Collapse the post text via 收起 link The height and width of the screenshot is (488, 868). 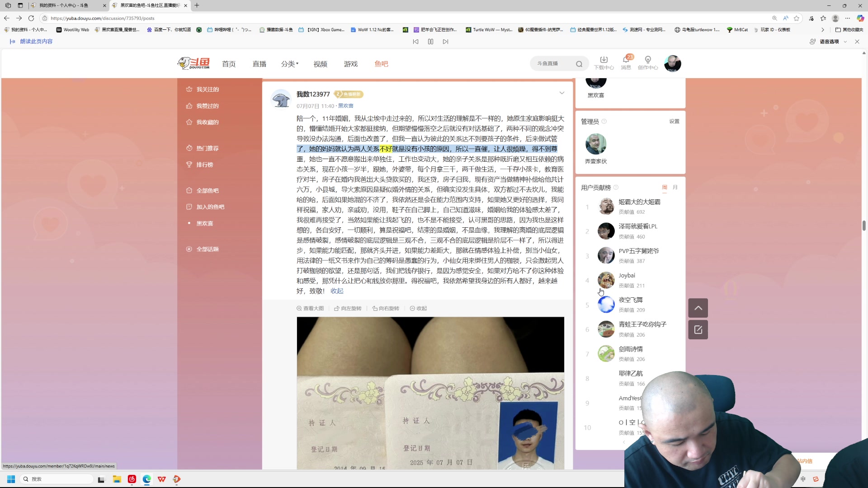tap(337, 291)
